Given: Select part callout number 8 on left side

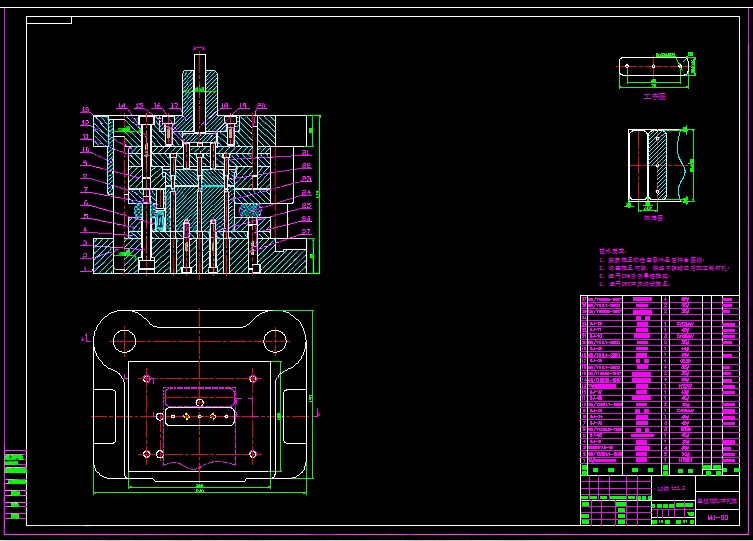Looking at the screenshot, I should (85, 177).
